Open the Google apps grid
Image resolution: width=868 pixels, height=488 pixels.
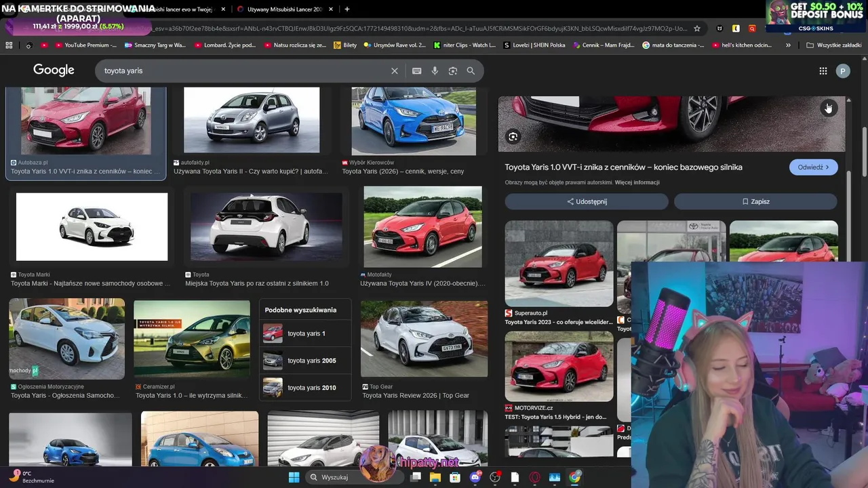pyautogui.click(x=823, y=70)
